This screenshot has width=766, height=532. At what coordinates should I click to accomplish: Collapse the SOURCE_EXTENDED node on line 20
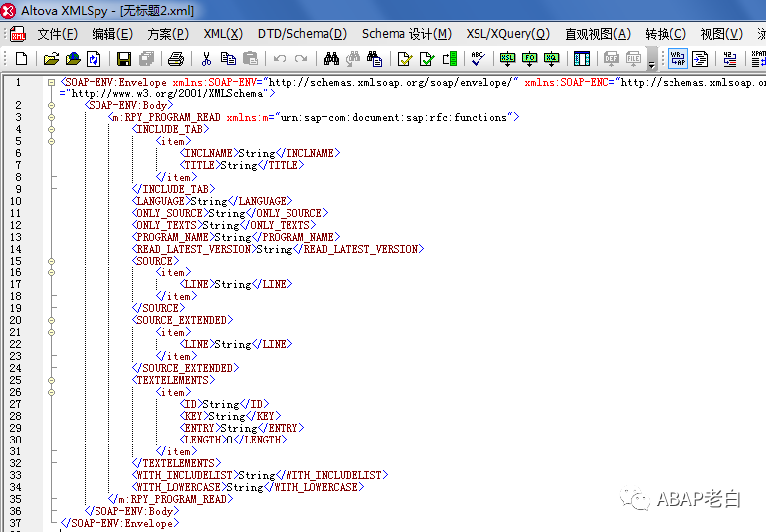(52, 320)
